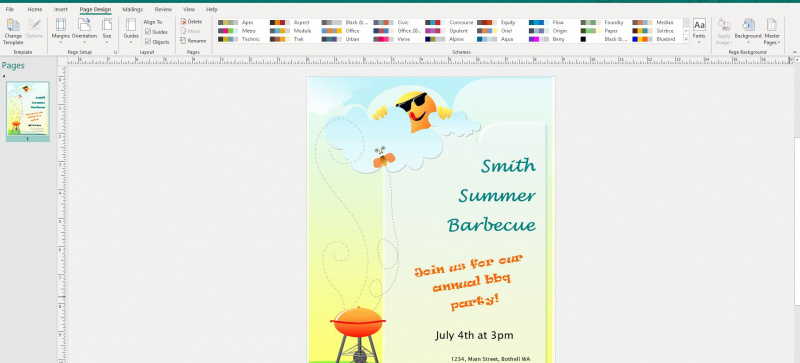The width and height of the screenshot is (800, 363).
Task: Apply the Metro color scheme
Action: [x=239, y=31]
